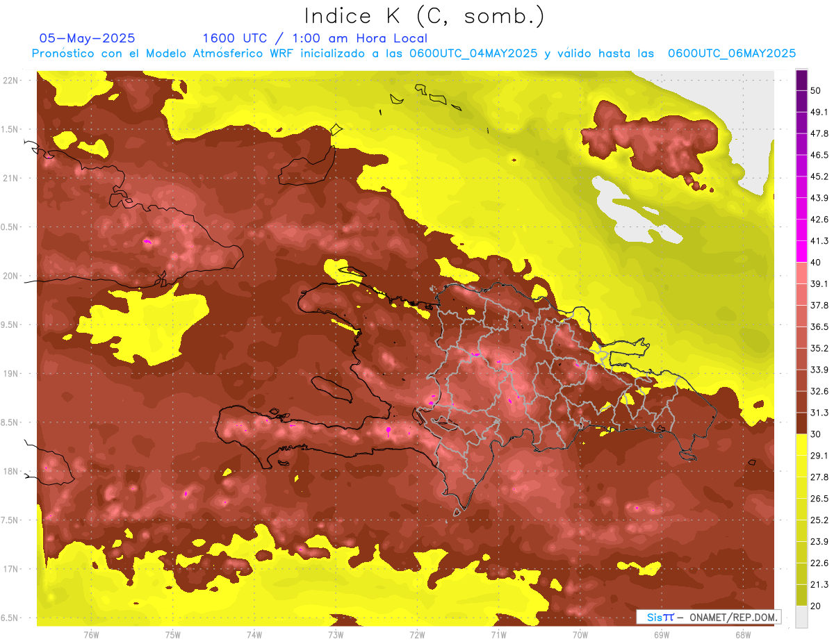Click the "26.5" color scale value

[819, 499]
